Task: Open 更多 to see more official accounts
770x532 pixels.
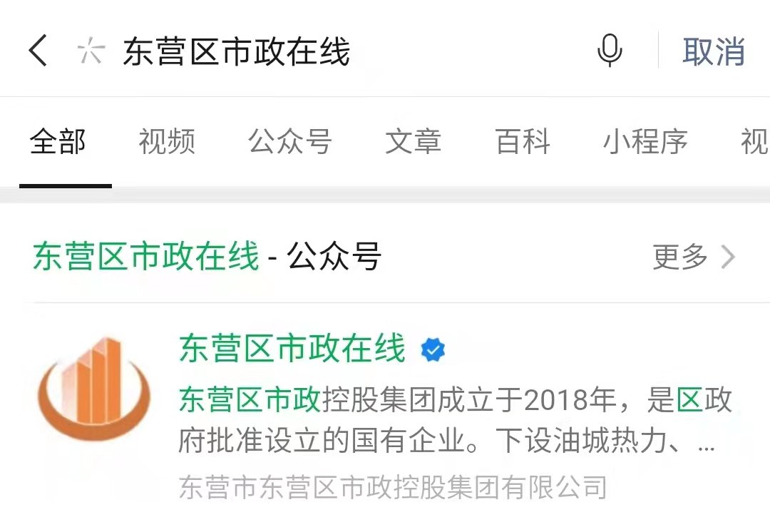Action: 680,257
